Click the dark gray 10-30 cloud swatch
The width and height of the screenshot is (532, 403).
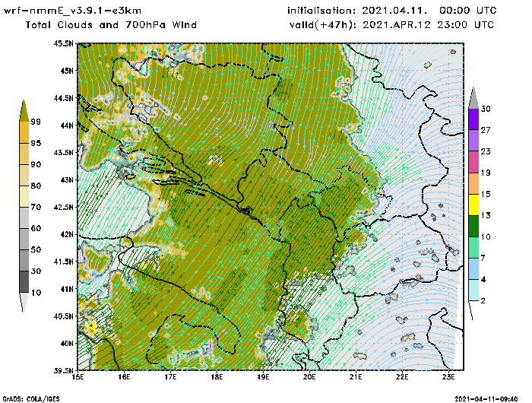pos(24,282)
